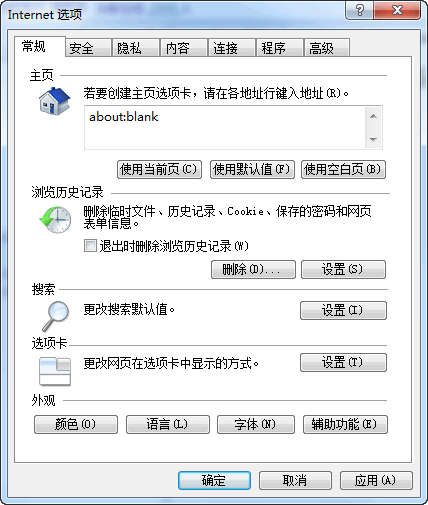Go to the 连接 tab
Screen dimensions: 428x505
point(231,48)
